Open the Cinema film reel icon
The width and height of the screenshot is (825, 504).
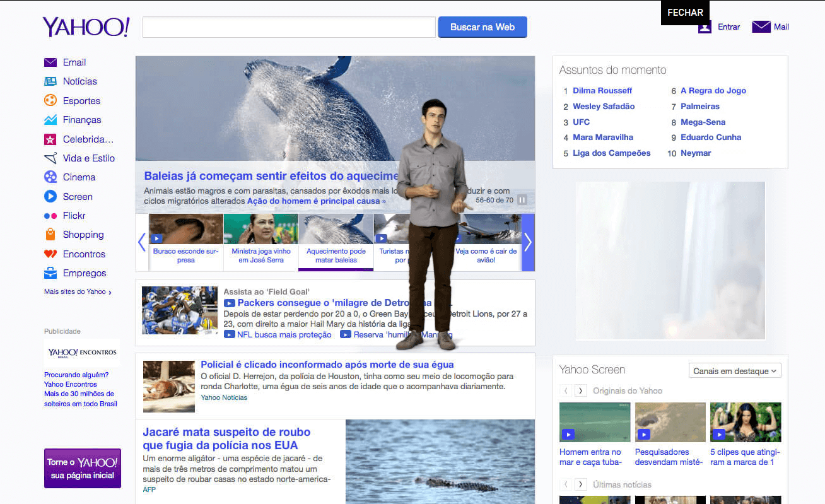point(50,177)
